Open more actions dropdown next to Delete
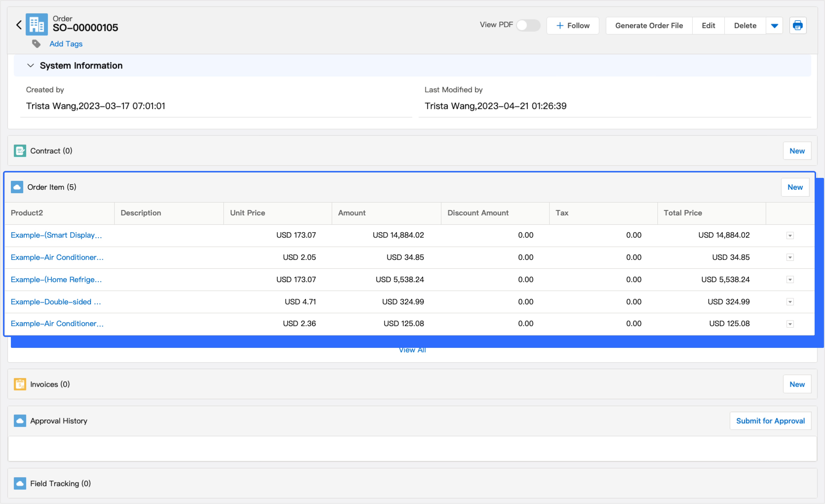The width and height of the screenshot is (825, 504). pos(774,26)
